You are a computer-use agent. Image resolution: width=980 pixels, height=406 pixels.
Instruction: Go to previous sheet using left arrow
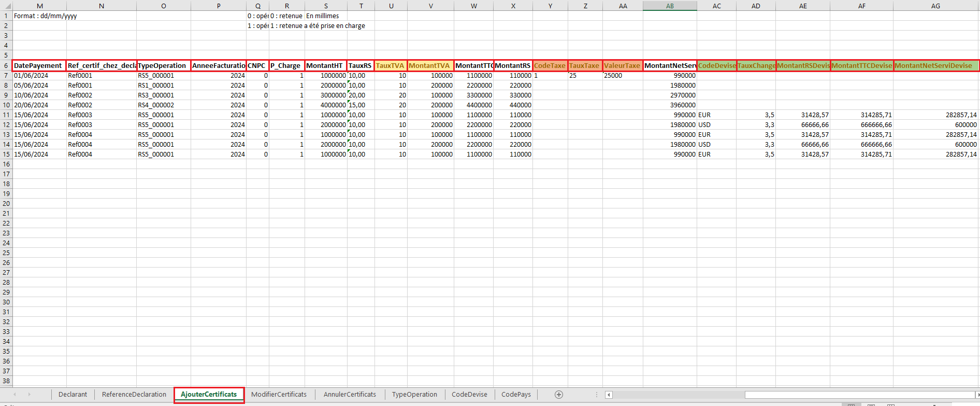[15, 395]
